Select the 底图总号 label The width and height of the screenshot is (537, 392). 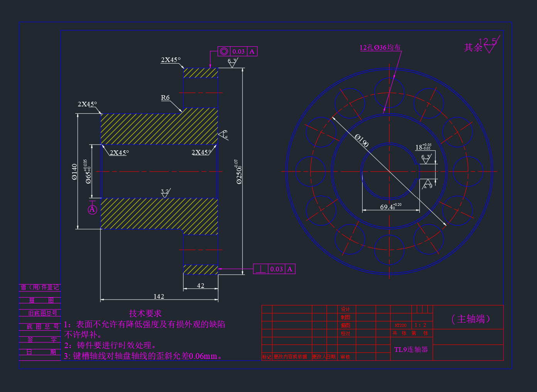[x=43, y=326]
